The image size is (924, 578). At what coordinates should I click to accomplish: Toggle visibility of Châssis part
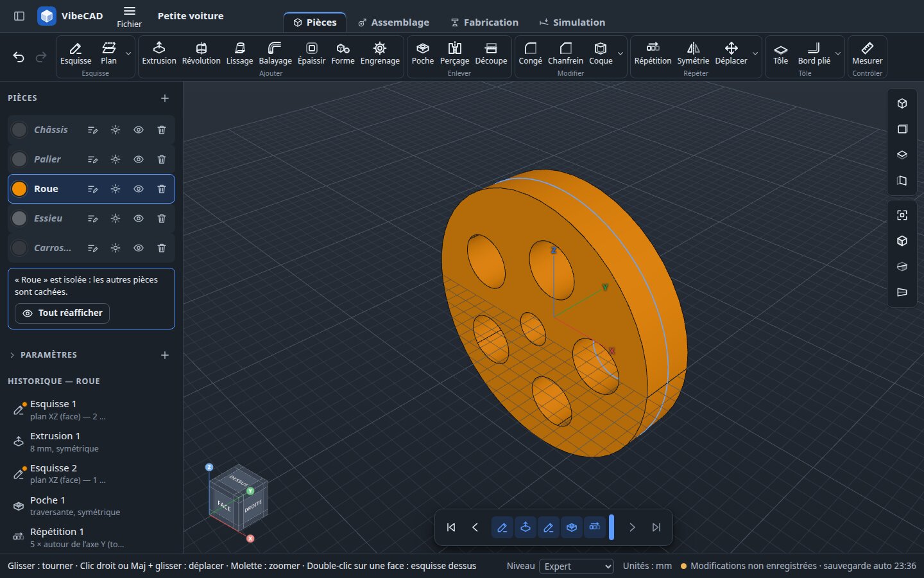point(139,130)
